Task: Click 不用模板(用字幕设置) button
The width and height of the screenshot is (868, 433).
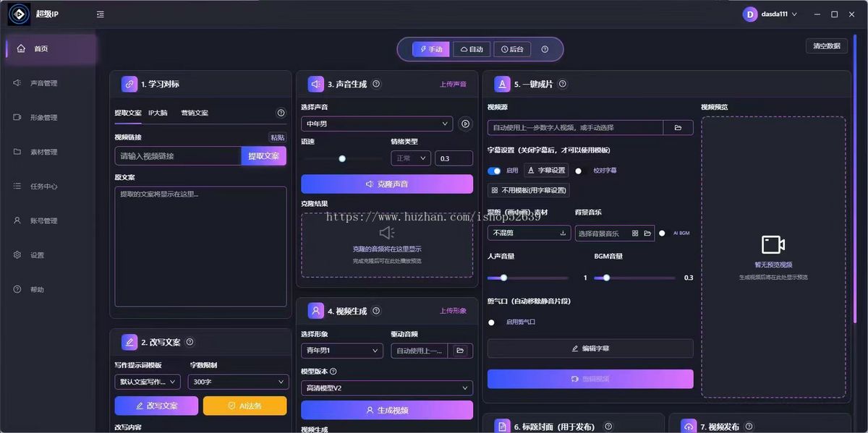Action: point(529,190)
